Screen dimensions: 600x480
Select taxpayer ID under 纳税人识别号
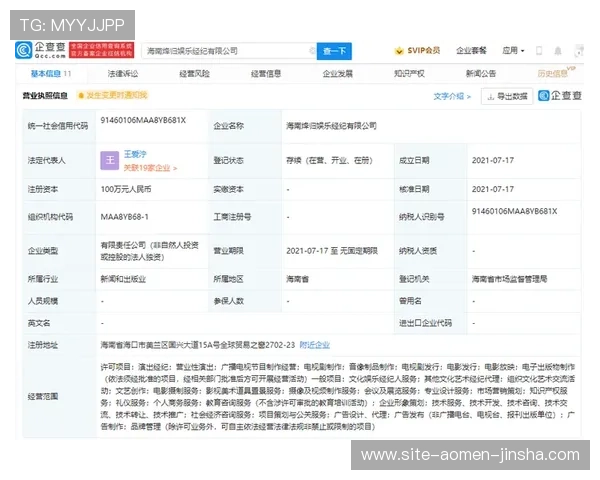click(514, 211)
